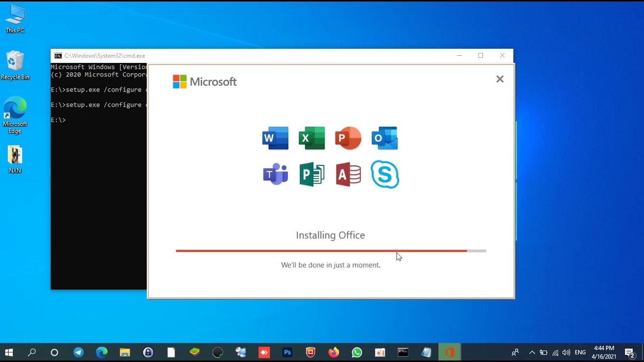Screen dimensions: 644x362
Task: Click the PowerPoint icon in Office installer
Action: (x=348, y=138)
